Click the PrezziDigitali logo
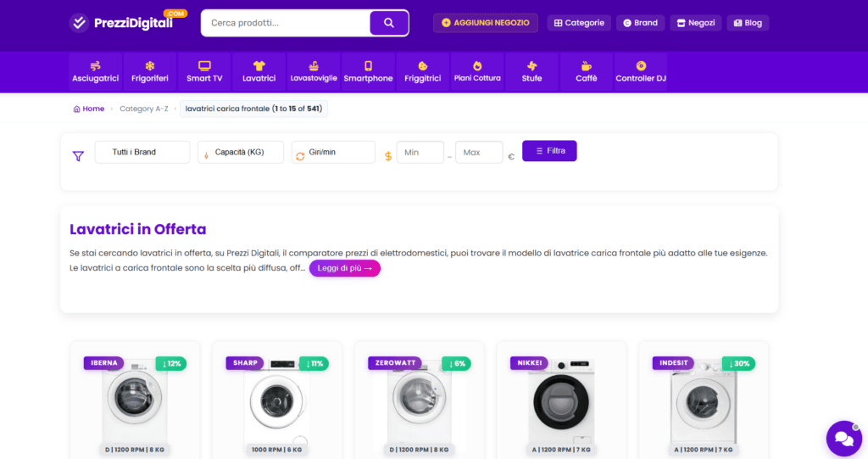The width and height of the screenshot is (868, 459). [128, 21]
